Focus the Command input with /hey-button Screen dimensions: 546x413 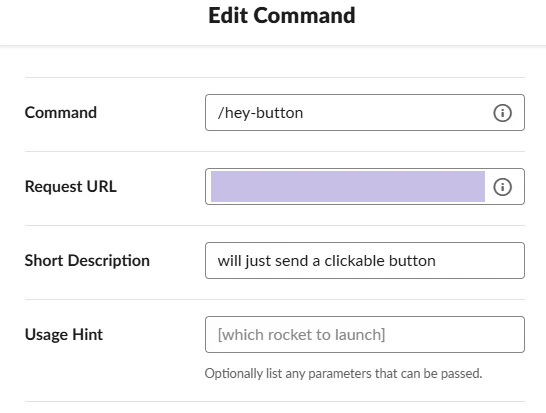click(x=365, y=112)
